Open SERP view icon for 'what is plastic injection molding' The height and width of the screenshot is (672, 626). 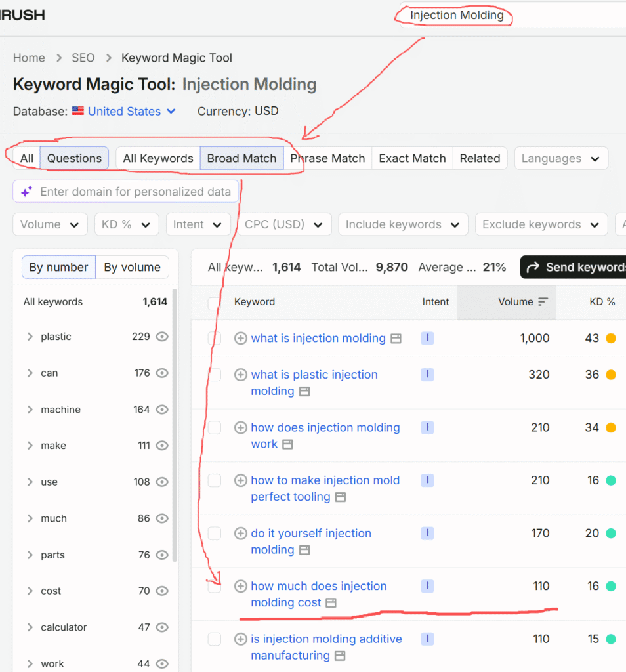coord(304,391)
